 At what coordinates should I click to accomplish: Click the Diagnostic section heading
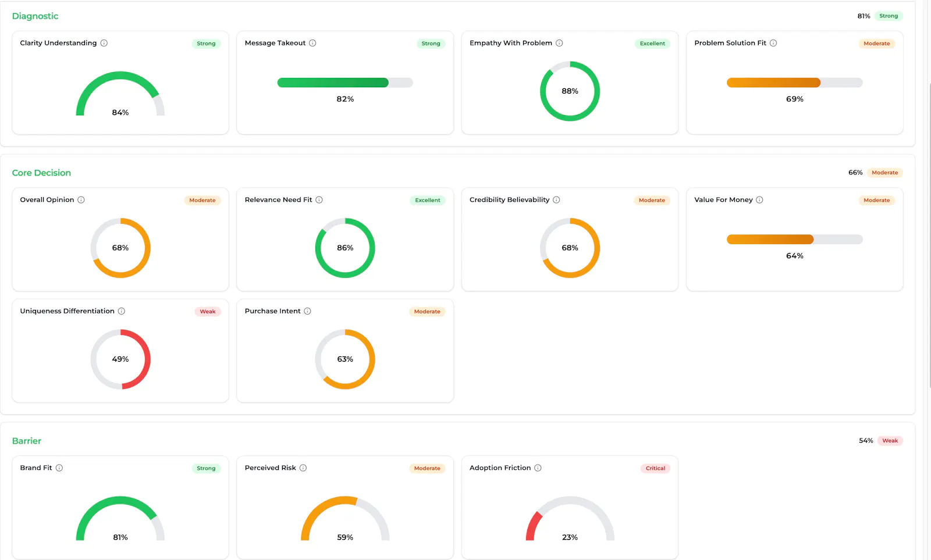pyautogui.click(x=35, y=16)
